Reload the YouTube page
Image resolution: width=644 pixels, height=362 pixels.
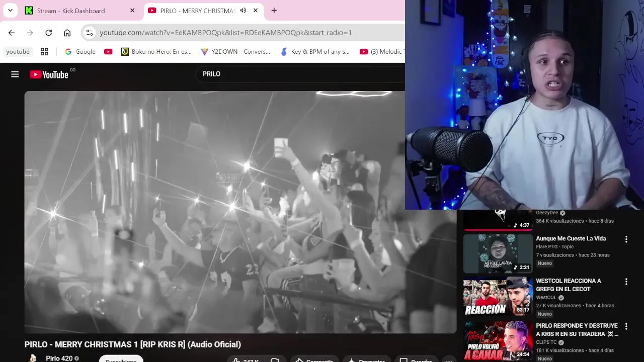[48, 33]
